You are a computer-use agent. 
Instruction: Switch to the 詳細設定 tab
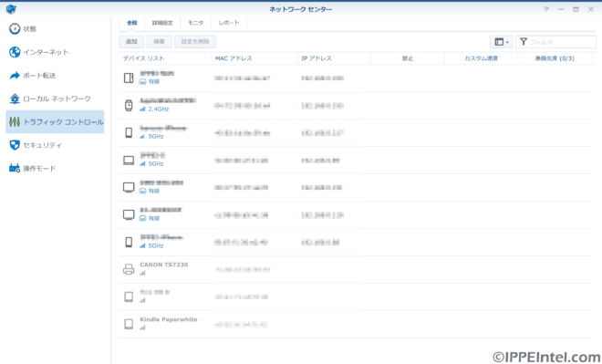162,23
